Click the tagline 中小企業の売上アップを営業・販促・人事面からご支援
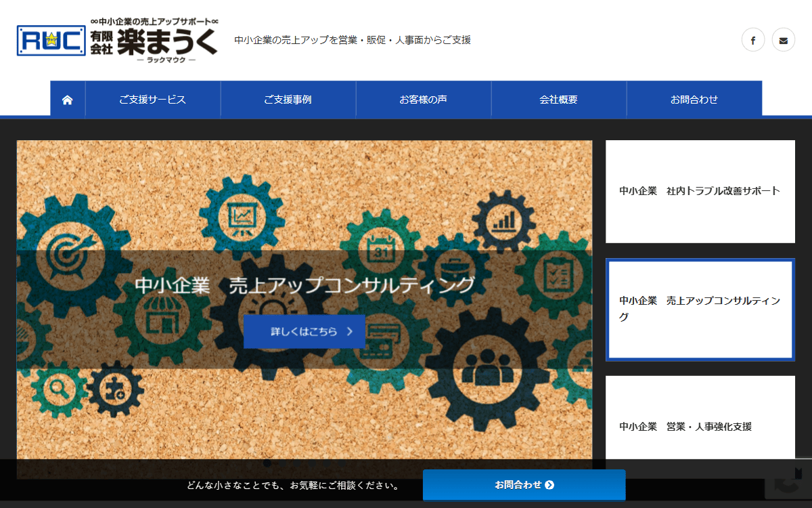This screenshot has height=508, width=812. (x=353, y=40)
